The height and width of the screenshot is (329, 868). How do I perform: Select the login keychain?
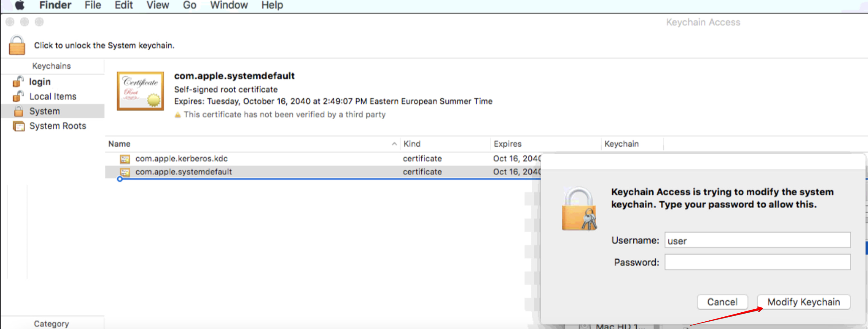(x=39, y=82)
